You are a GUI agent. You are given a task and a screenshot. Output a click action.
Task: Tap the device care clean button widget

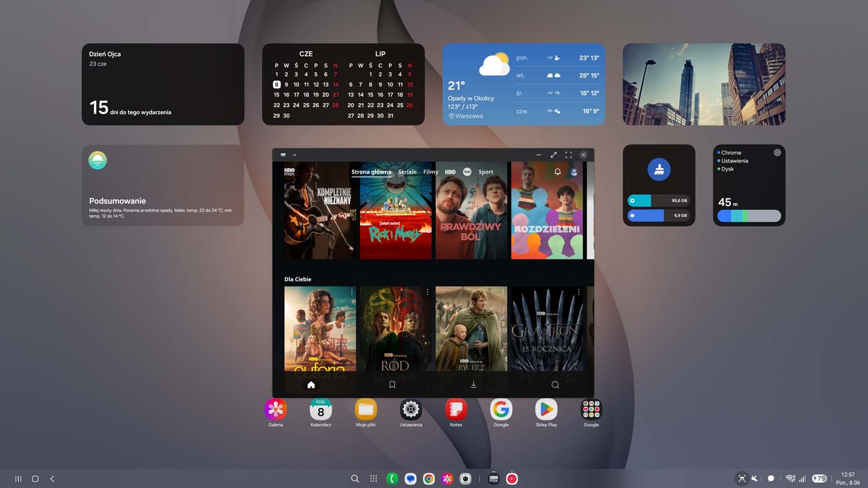[659, 169]
